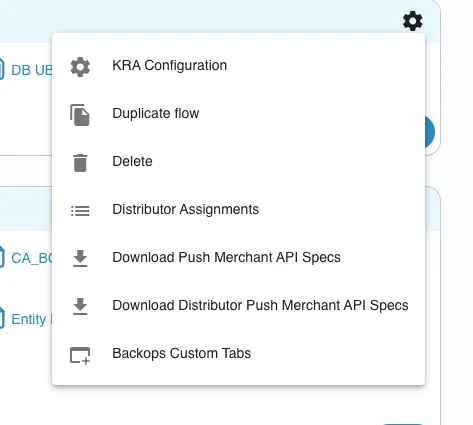Open KRA Configuration
The image size is (473, 425).
238,66
